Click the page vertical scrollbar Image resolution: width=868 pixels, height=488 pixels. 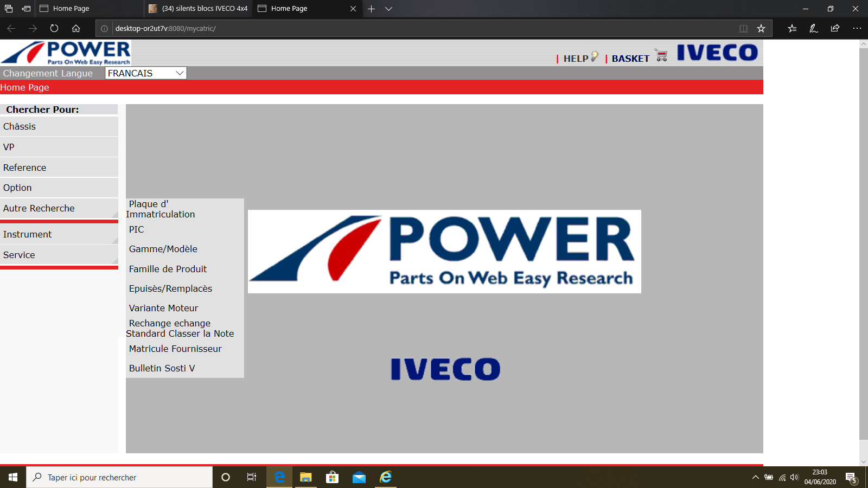[863, 244]
